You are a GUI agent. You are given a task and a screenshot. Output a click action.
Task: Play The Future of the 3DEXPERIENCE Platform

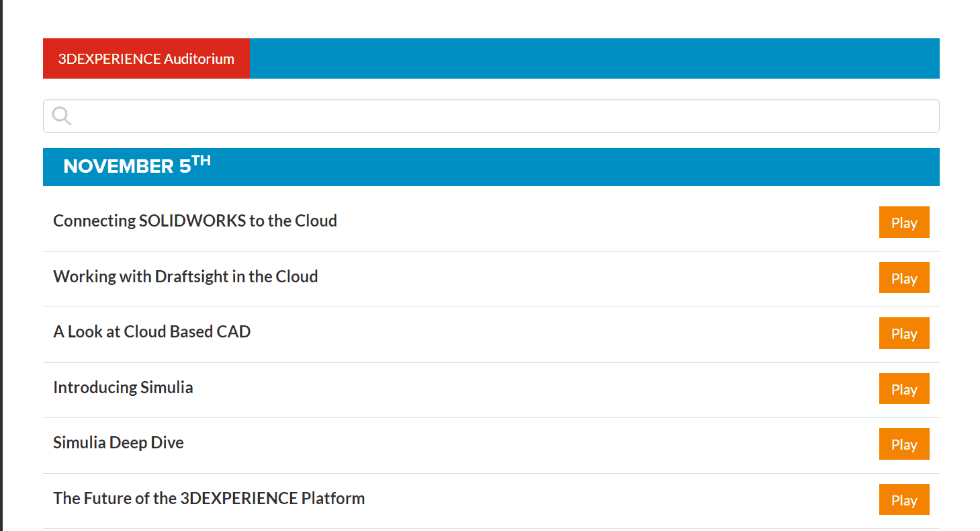pyautogui.click(x=904, y=500)
